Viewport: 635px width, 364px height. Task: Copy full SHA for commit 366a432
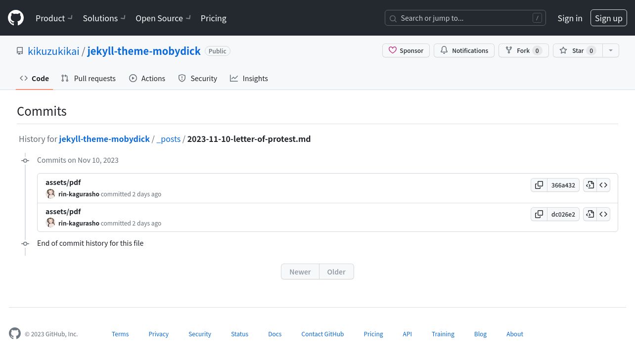[539, 185]
